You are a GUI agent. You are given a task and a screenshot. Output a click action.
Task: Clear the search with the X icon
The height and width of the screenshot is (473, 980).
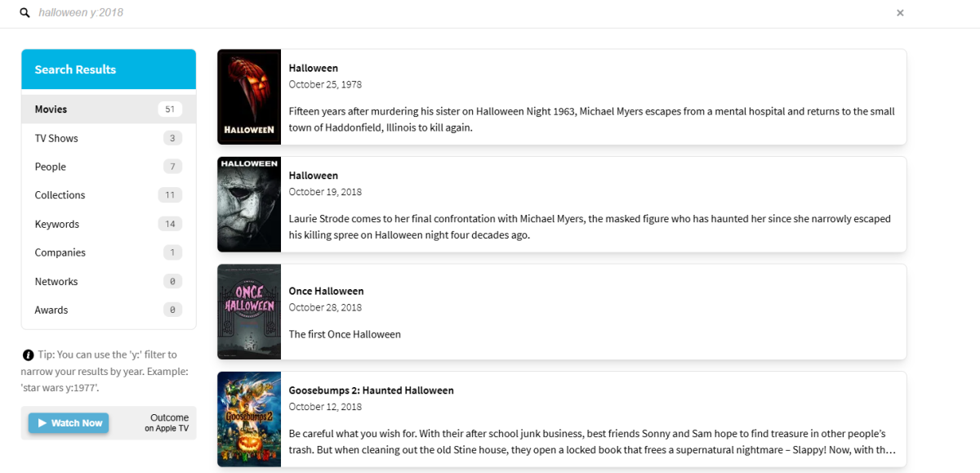900,13
